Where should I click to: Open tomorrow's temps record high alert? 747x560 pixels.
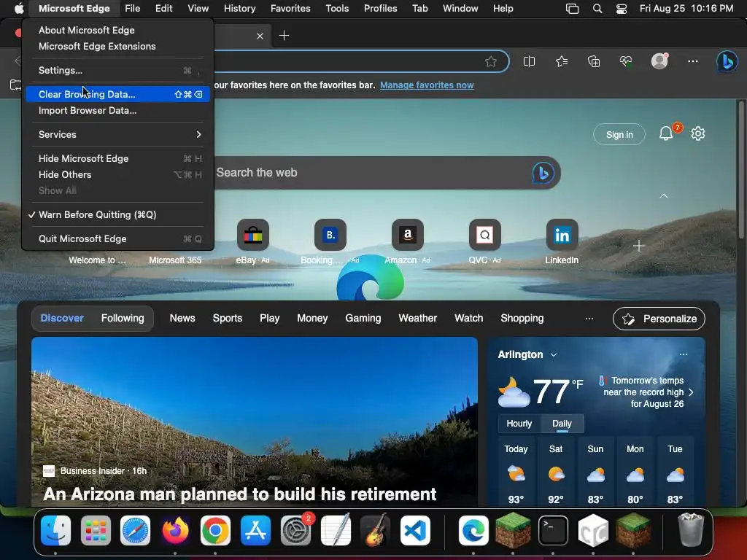coord(646,392)
